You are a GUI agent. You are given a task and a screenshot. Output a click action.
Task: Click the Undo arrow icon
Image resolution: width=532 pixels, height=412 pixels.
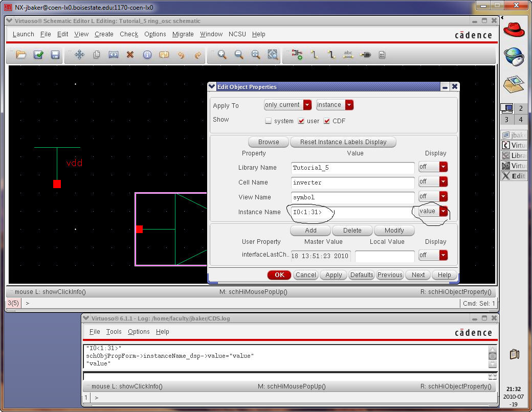[181, 55]
